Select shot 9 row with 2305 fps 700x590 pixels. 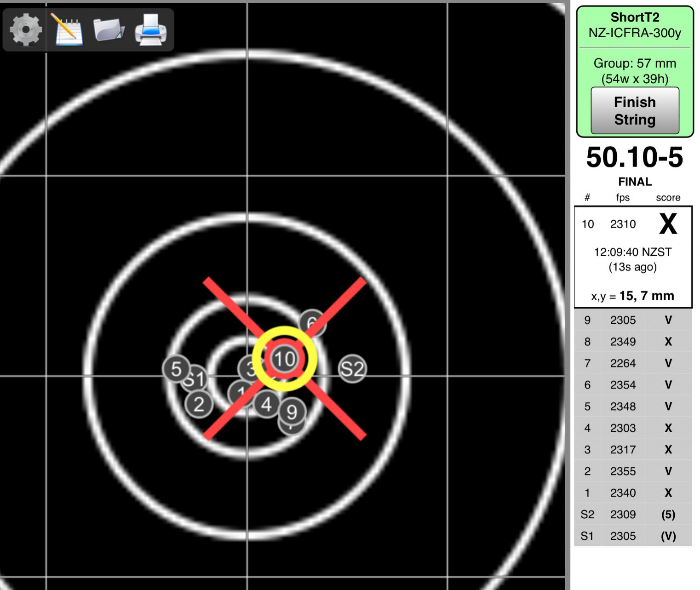[x=633, y=320]
